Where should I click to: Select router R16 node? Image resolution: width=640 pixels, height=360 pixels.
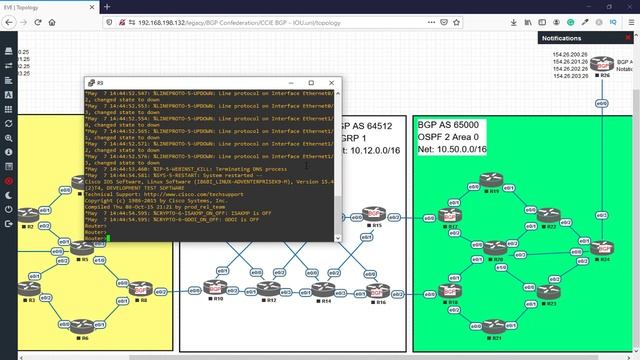(x=378, y=291)
